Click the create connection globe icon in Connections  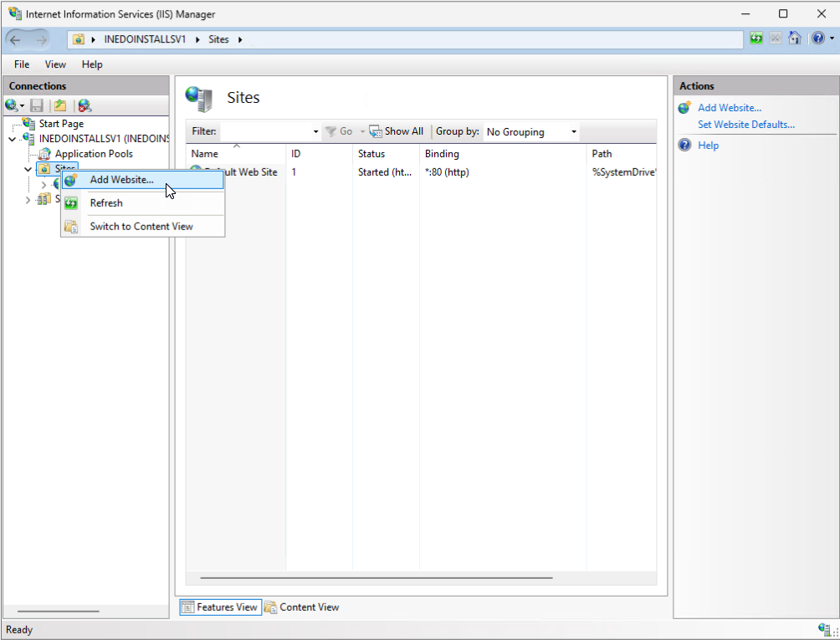[x=11, y=105]
